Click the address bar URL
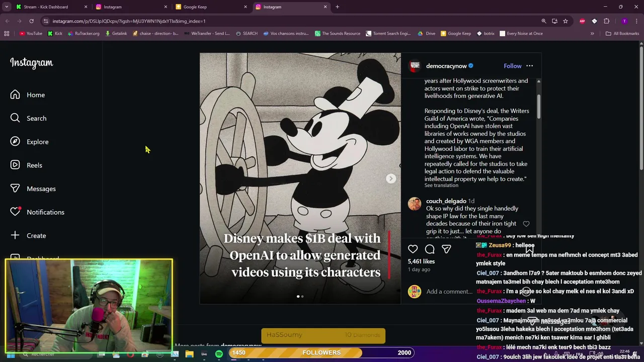 (x=129, y=21)
